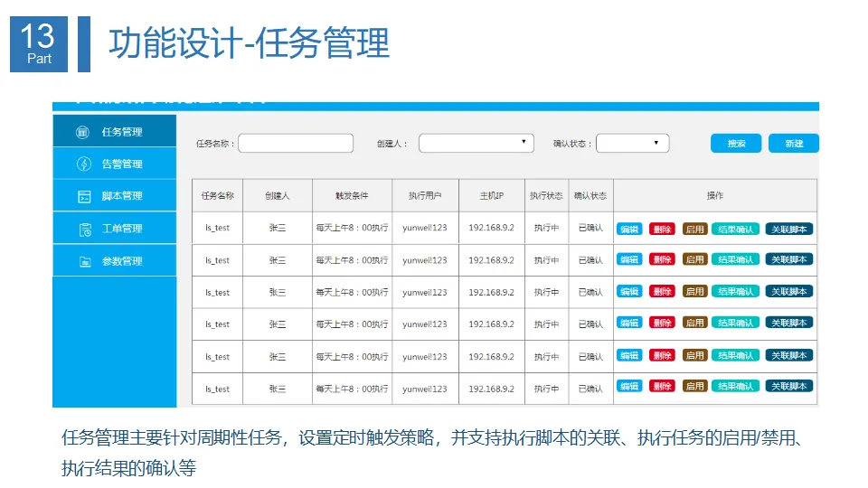Click the 新建 button
Screen dimensions: 868x488
click(793, 144)
